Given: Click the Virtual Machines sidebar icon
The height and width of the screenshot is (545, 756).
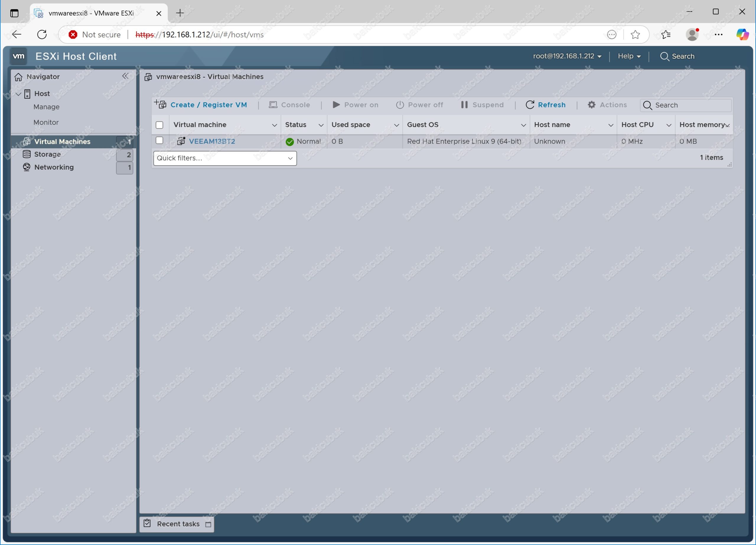Looking at the screenshot, I should pos(27,141).
